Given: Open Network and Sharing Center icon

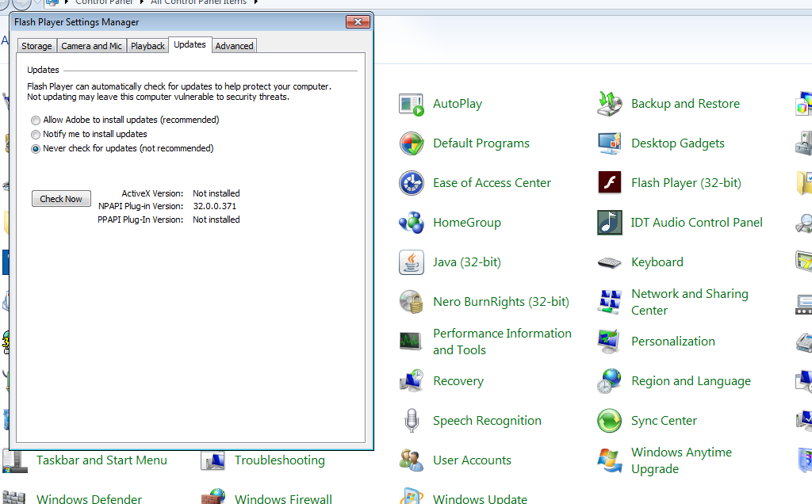Looking at the screenshot, I should pos(610,302).
